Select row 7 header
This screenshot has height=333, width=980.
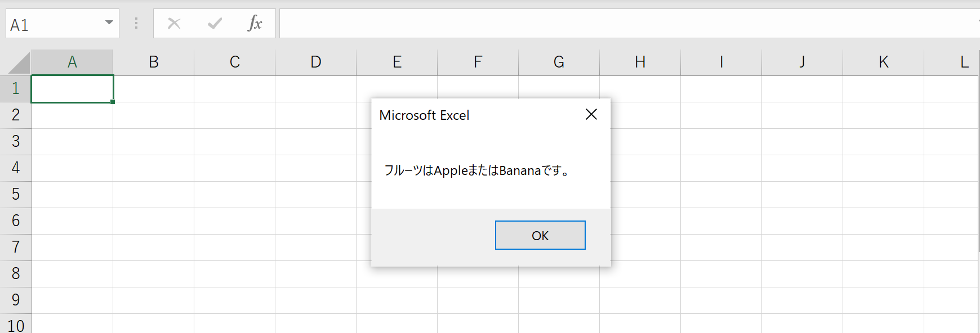point(16,247)
